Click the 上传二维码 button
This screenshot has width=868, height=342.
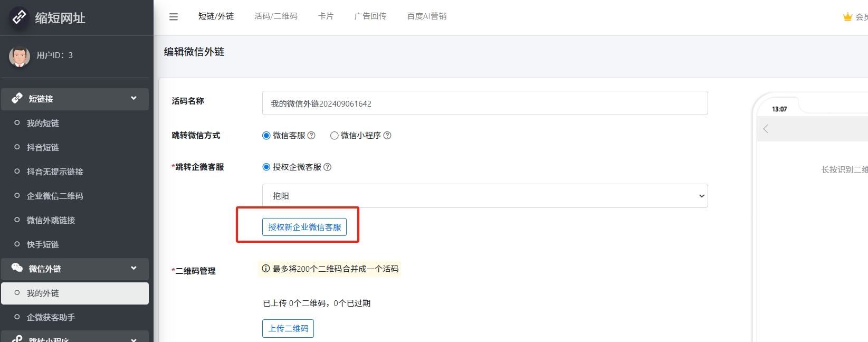tap(288, 328)
